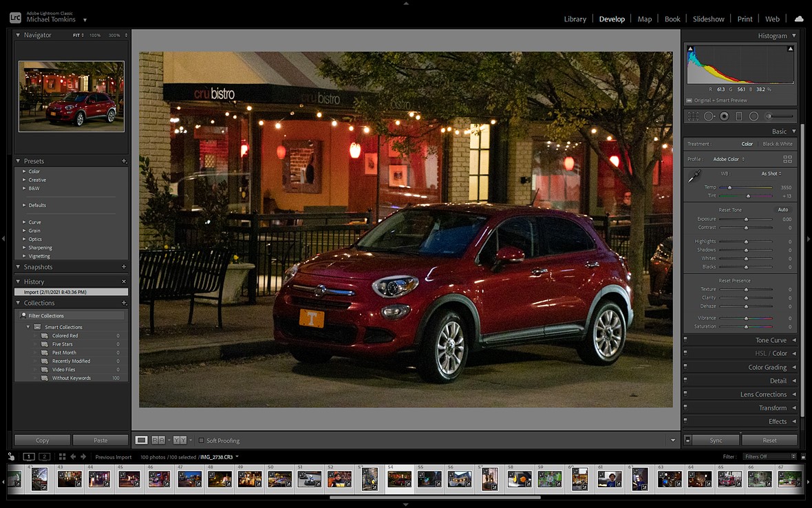This screenshot has height=508, width=812.
Task: Switch to the Library module
Action: coord(575,19)
